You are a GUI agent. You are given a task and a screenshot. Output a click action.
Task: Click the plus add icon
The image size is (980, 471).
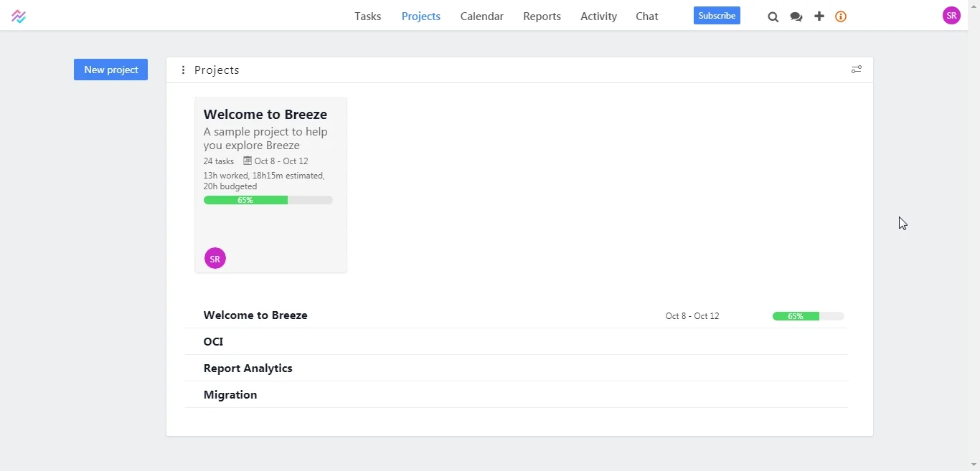tap(819, 16)
